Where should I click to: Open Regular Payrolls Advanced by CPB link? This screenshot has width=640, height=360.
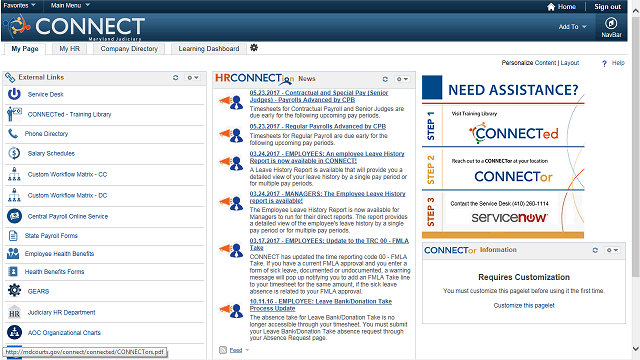318,127
